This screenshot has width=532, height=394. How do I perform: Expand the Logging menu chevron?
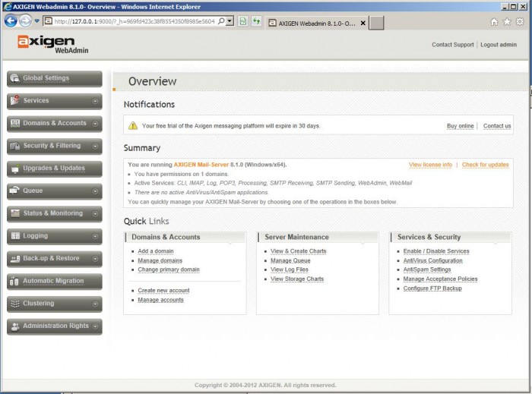pyautogui.click(x=95, y=236)
